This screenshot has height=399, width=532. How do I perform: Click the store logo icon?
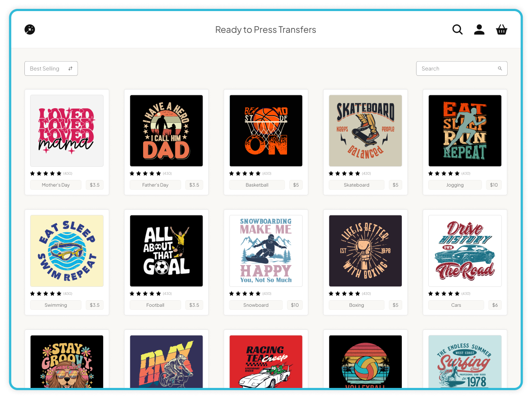[30, 30]
